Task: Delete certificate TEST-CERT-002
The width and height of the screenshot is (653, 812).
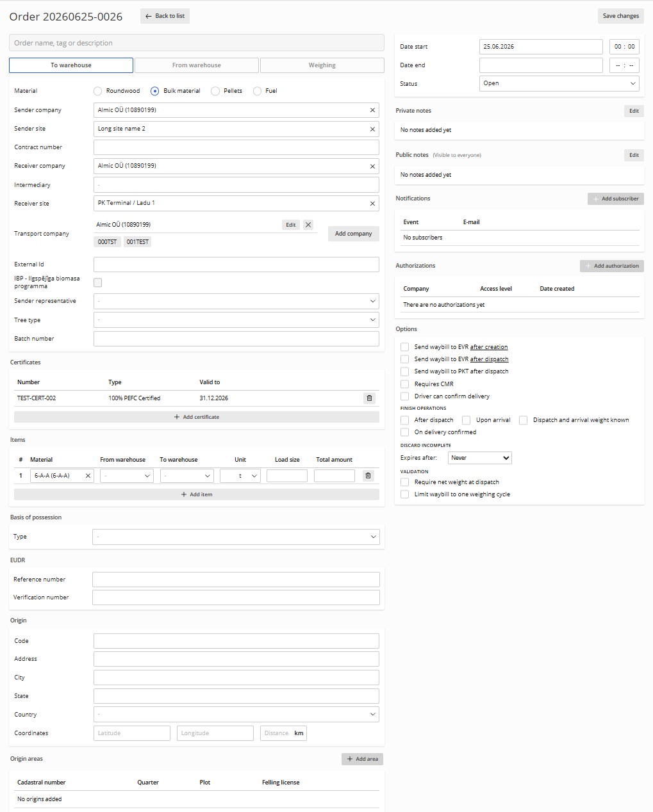Action: tap(369, 398)
